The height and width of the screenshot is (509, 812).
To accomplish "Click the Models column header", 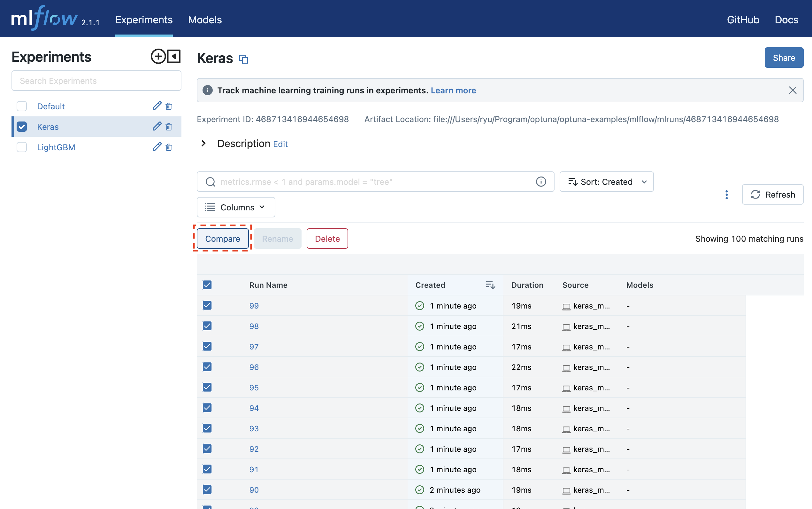I will point(640,285).
